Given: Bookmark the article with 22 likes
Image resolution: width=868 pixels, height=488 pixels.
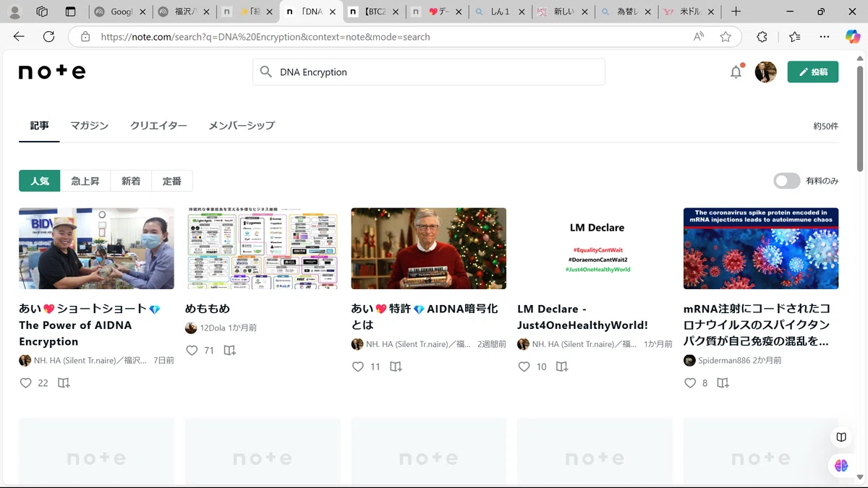Looking at the screenshot, I should (64, 383).
